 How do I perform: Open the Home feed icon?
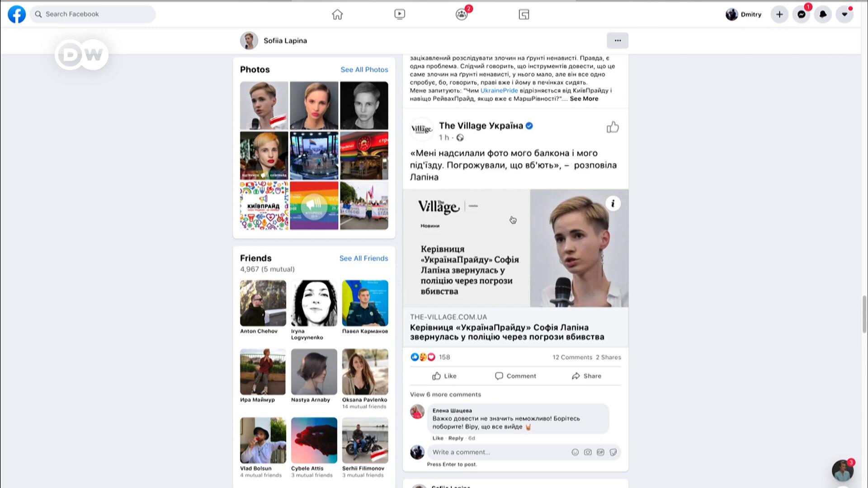click(337, 14)
